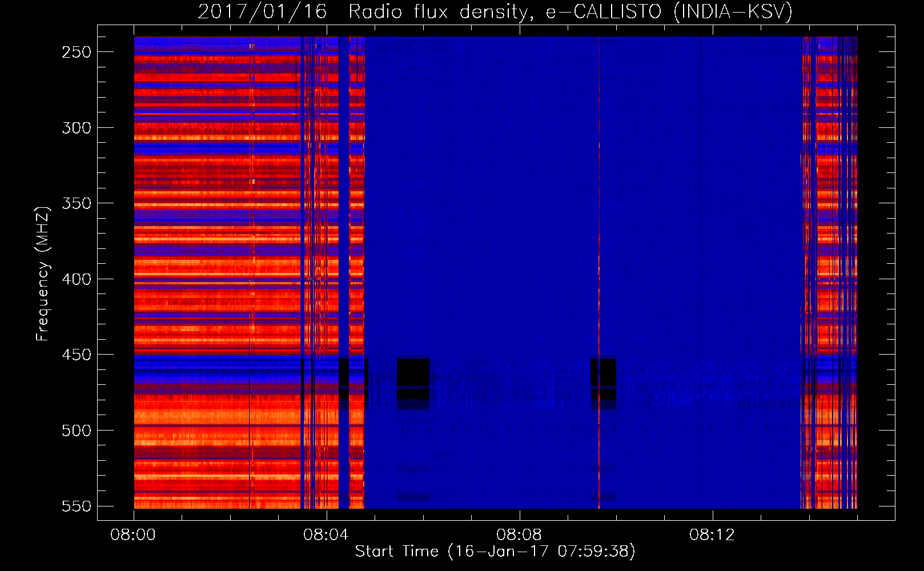Click the '550' frequency tick label
The width and height of the screenshot is (924, 571).
pyautogui.click(x=77, y=506)
